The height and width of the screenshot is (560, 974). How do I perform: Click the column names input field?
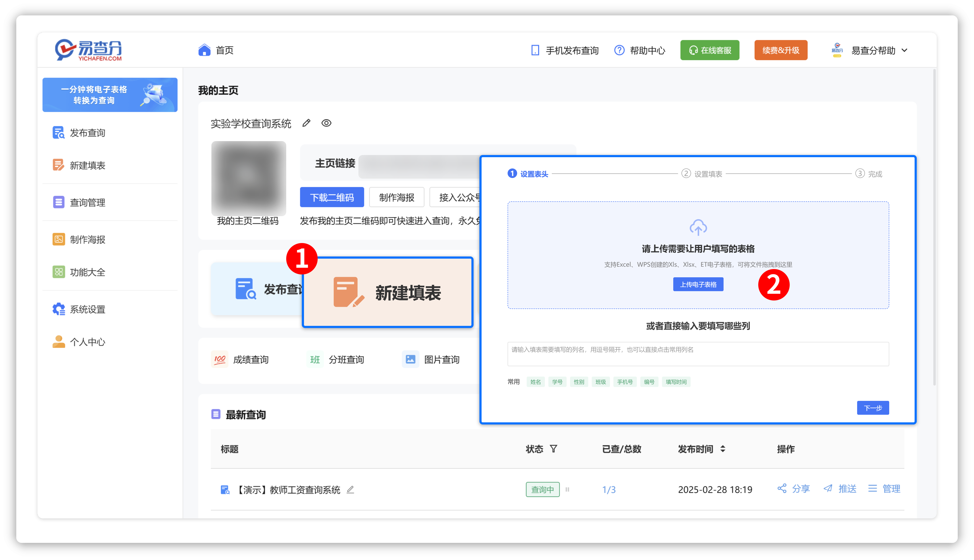698,354
